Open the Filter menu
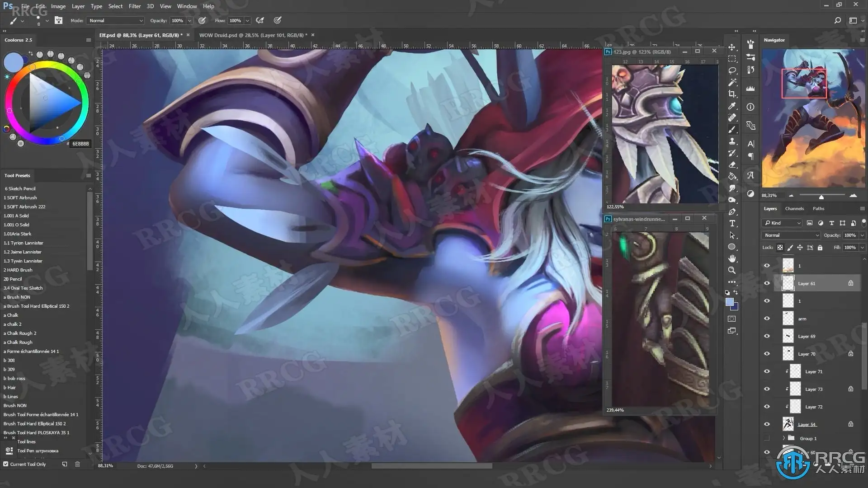The image size is (868, 488). point(135,6)
